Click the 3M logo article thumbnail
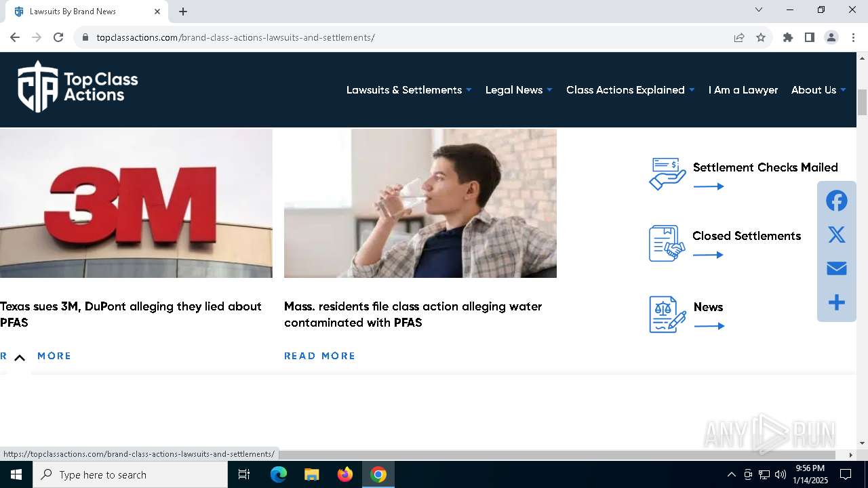The width and height of the screenshot is (868, 488). coord(136,203)
